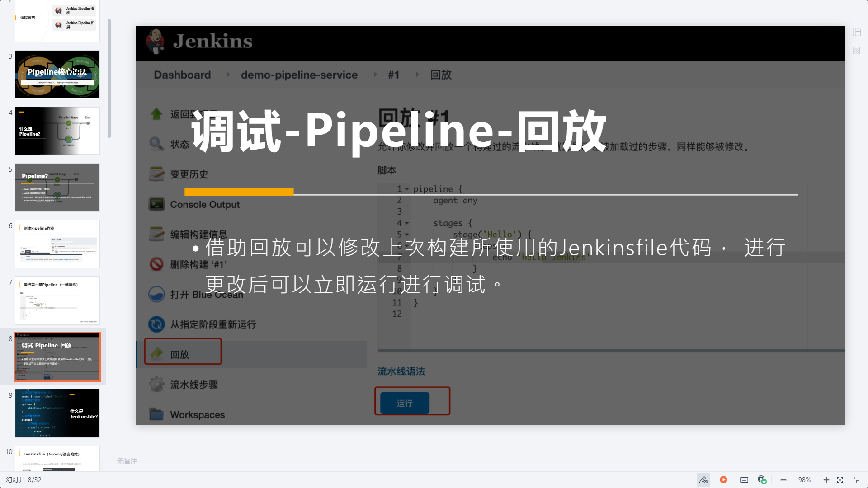Select slide 3 thumbnail 'Pipeline核心语法'
This screenshot has height=488, width=868.
click(x=57, y=74)
